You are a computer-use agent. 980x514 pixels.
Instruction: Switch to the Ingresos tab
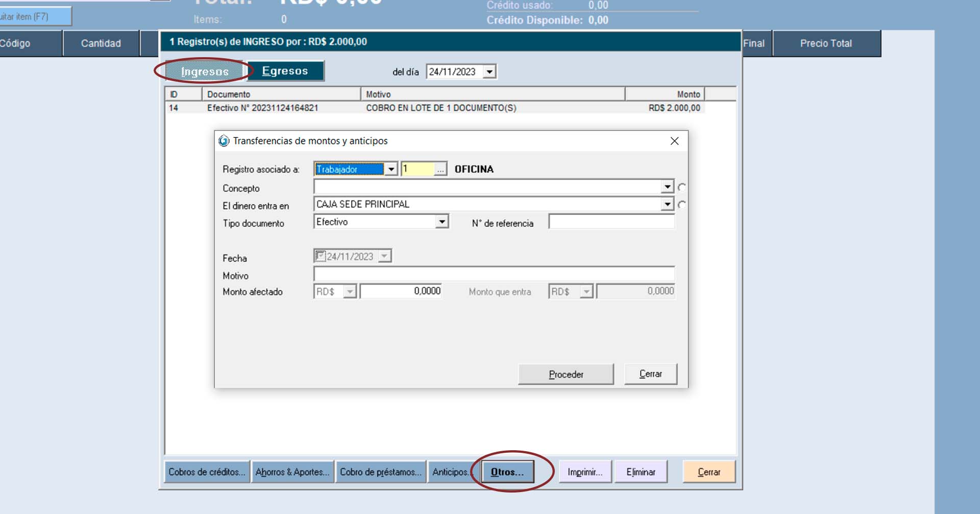205,71
